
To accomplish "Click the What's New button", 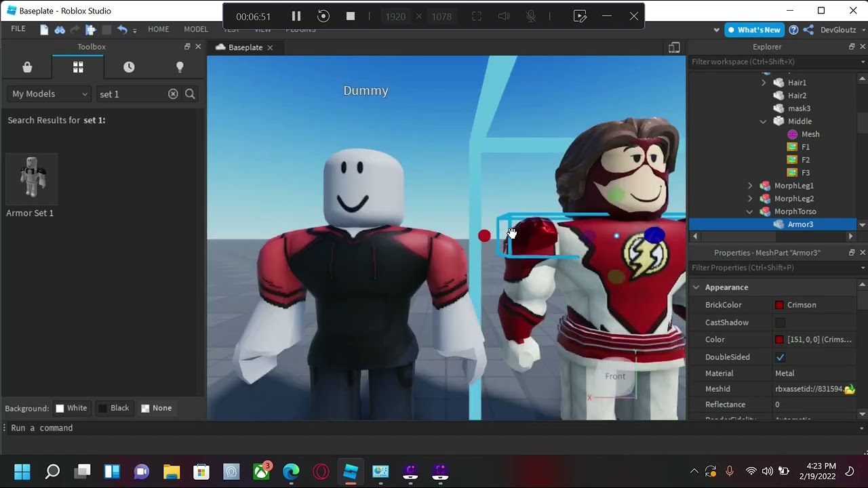I will click(753, 30).
